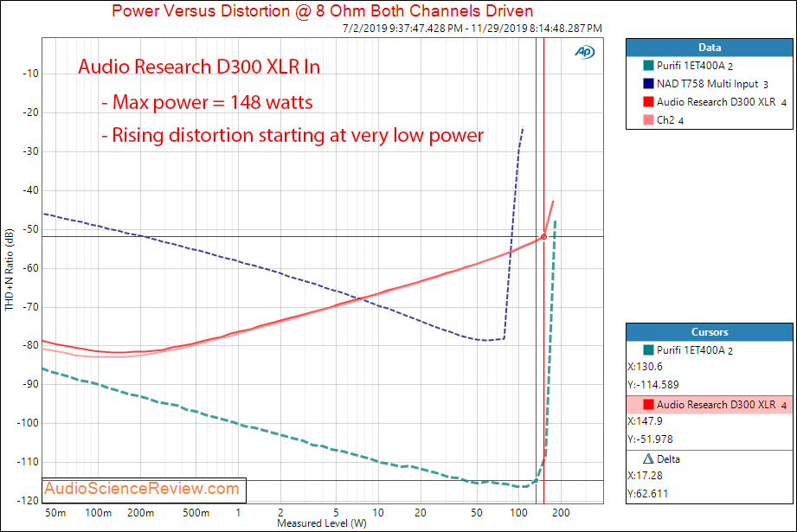Click the delta Y:62.611 value
This screenshot has width=797, height=532.
[x=648, y=493]
